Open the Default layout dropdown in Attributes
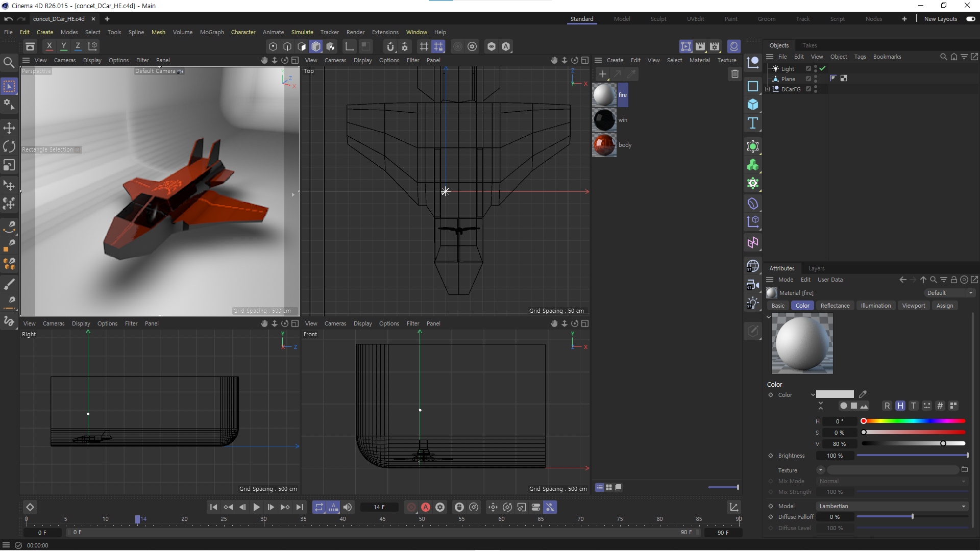 coord(949,293)
